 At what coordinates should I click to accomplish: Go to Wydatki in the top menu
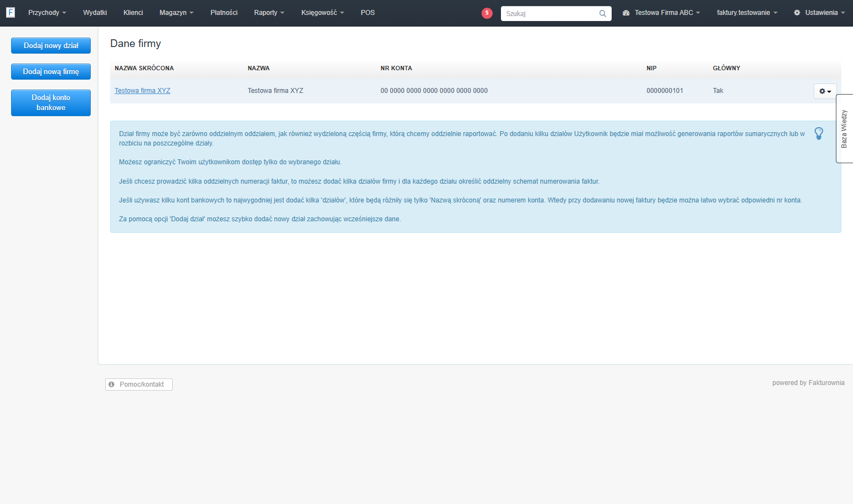pos(95,13)
